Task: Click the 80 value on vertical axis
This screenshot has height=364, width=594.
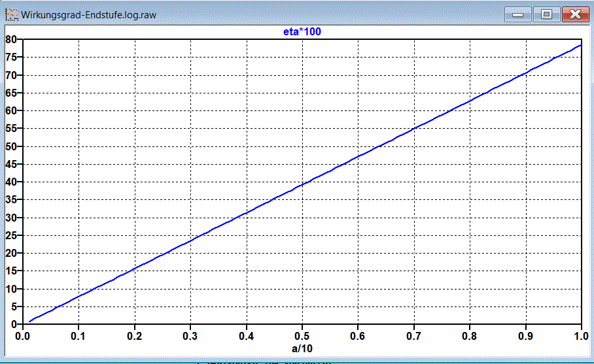Action: point(10,39)
